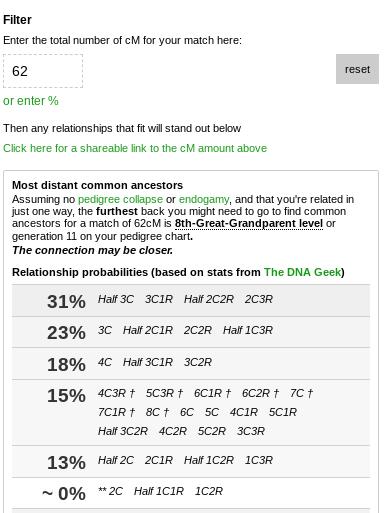Screen dimensions: 392x513
Task: Open the 'or enter %' link
Action: pos(31,101)
